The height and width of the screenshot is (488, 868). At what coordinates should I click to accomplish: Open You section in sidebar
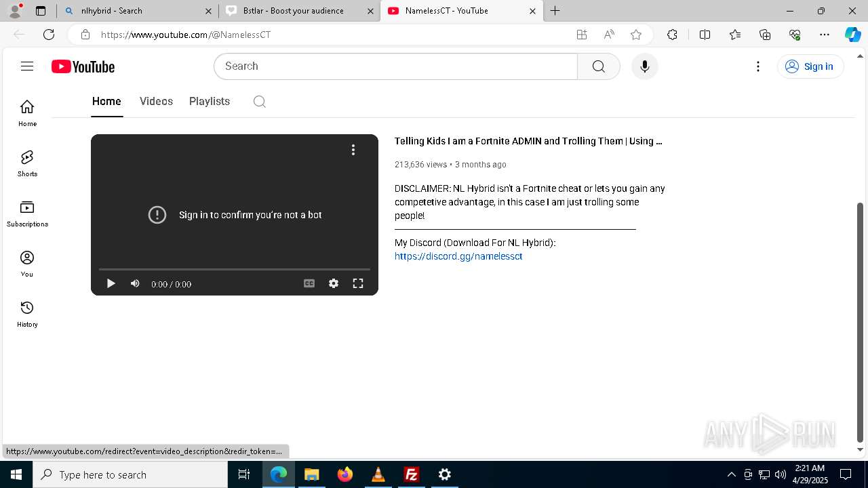click(x=27, y=264)
